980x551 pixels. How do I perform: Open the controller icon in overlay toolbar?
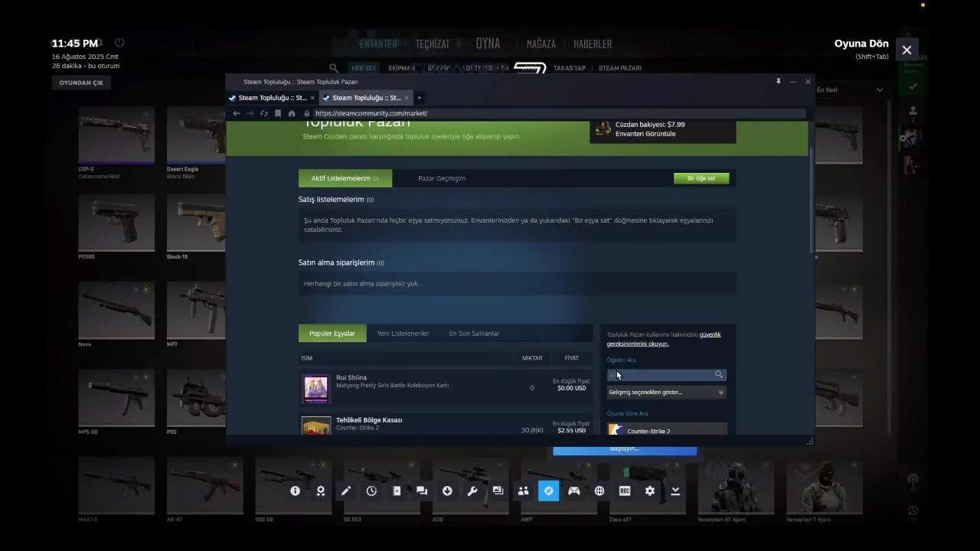[573, 491]
